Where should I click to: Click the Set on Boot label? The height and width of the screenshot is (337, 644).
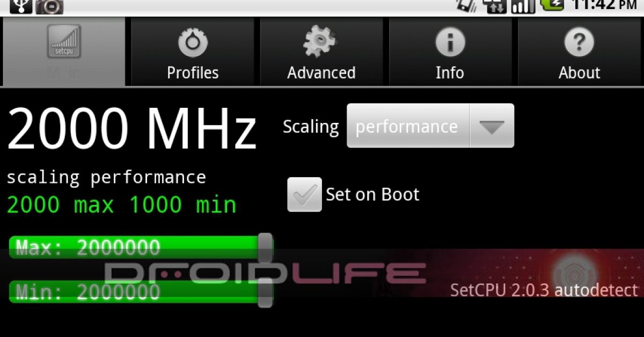pos(372,194)
